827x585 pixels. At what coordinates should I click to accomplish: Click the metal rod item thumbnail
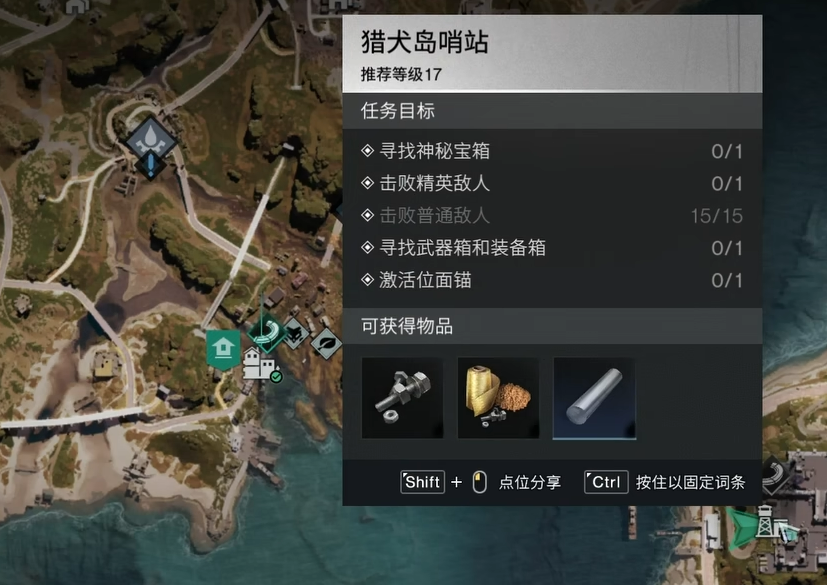point(594,398)
